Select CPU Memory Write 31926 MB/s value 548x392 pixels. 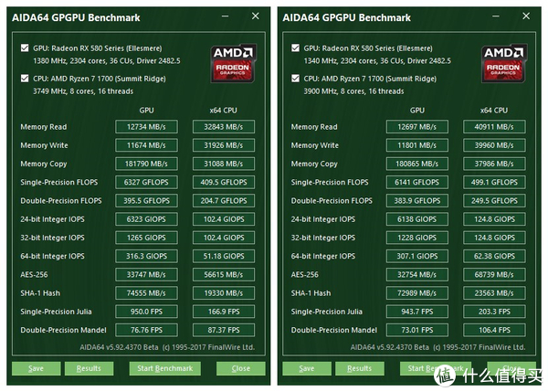click(x=224, y=145)
